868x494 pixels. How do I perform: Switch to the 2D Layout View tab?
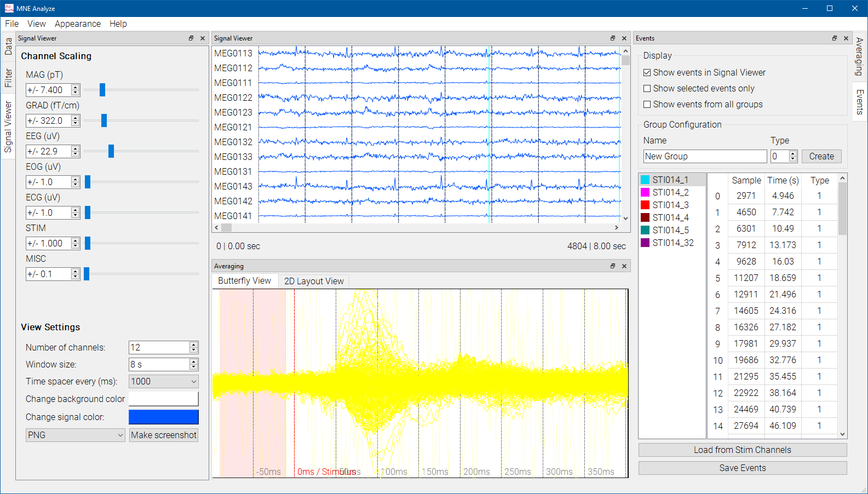(313, 281)
